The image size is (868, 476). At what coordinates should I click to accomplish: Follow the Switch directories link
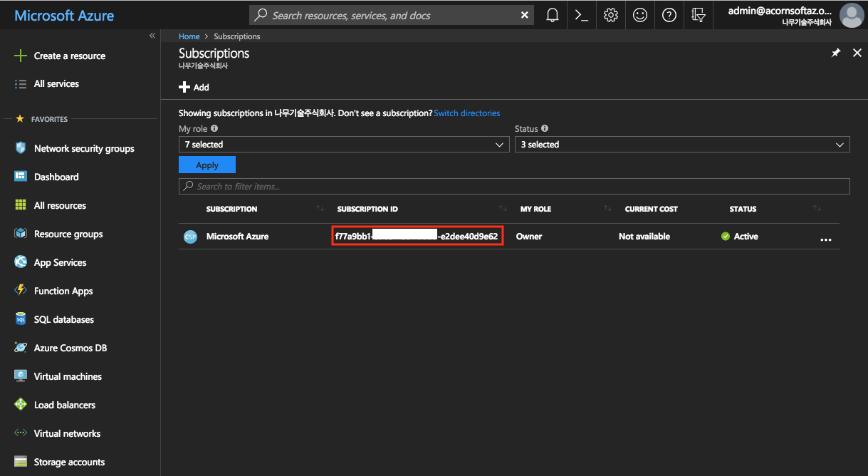[x=466, y=113]
